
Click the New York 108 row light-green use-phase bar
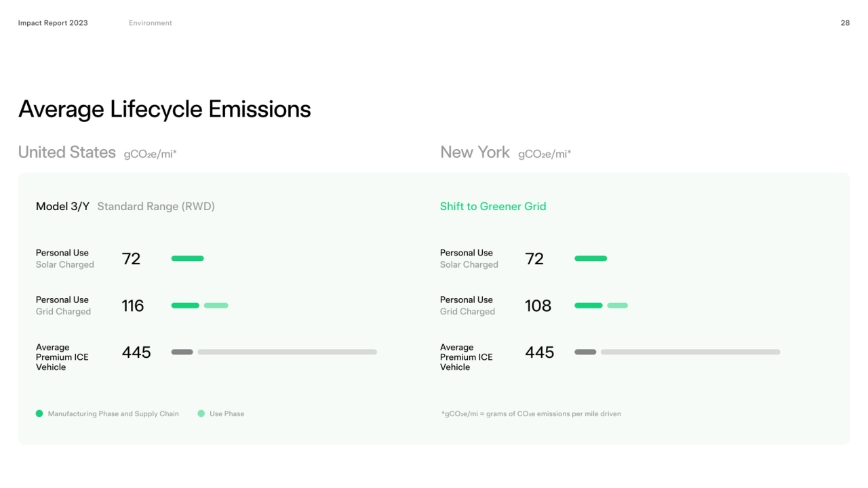click(618, 306)
